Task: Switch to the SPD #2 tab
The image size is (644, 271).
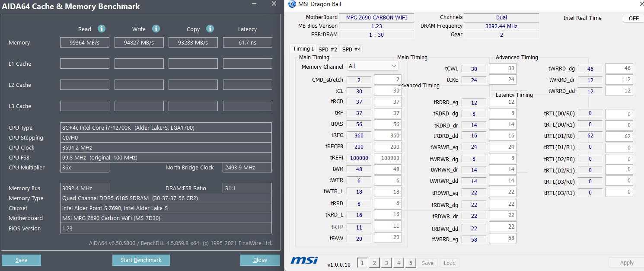Action: coord(328,49)
